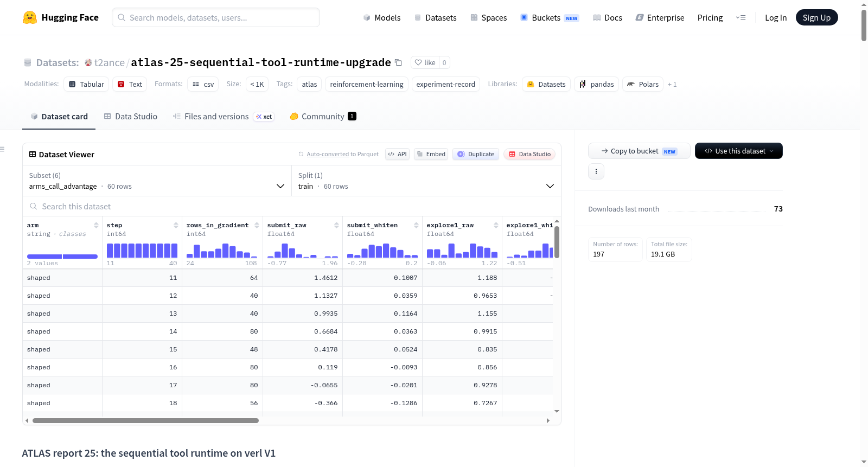Viewport: 868px width, 467px height.
Task: Click the step column histogram
Action: click(142, 251)
